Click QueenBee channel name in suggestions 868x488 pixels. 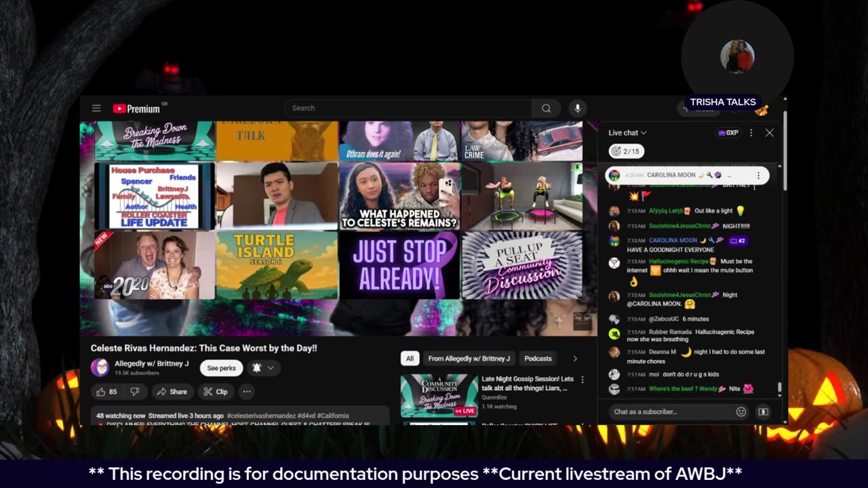[x=494, y=398]
